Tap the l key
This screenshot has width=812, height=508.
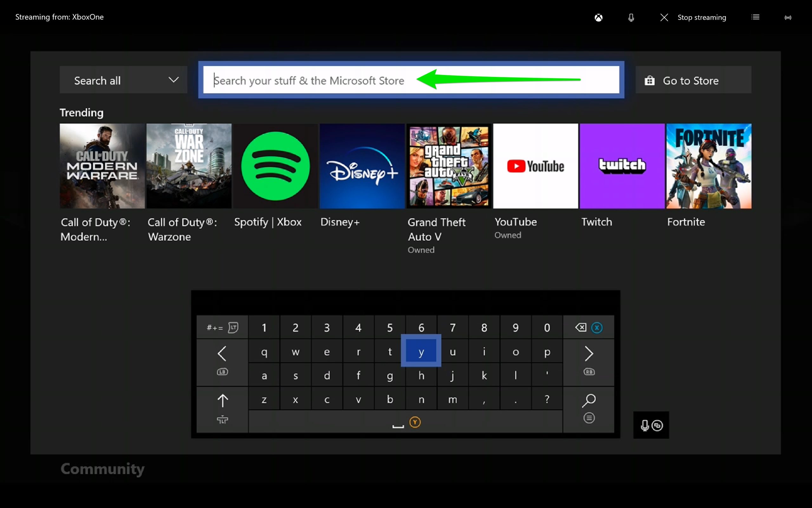pos(515,375)
